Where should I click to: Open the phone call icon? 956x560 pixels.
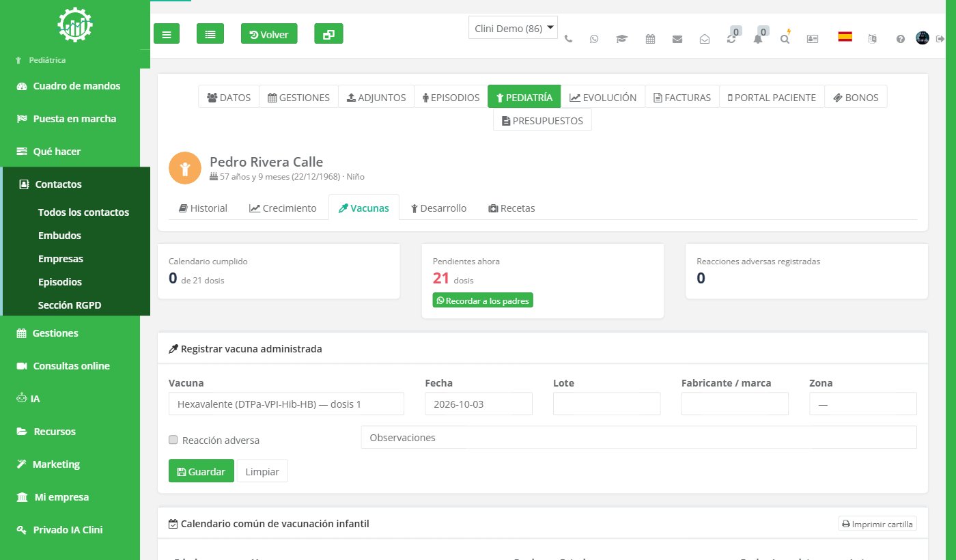(x=568, y=39)
